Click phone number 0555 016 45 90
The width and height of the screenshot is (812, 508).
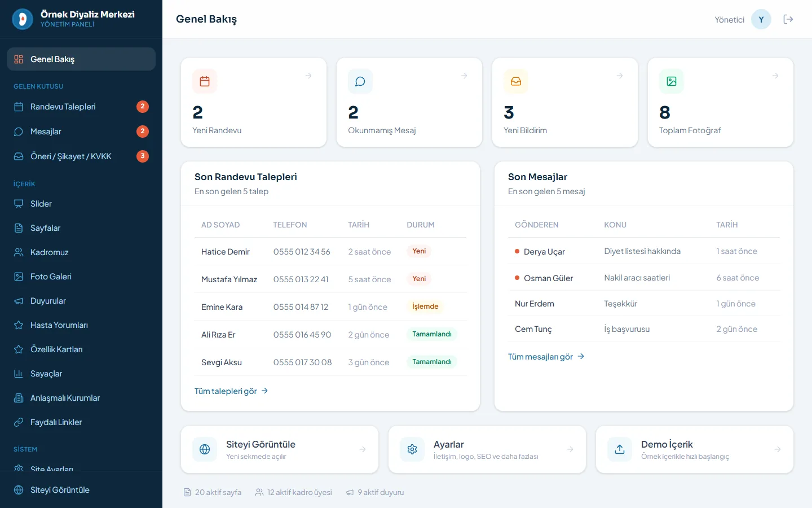[302, 335]
